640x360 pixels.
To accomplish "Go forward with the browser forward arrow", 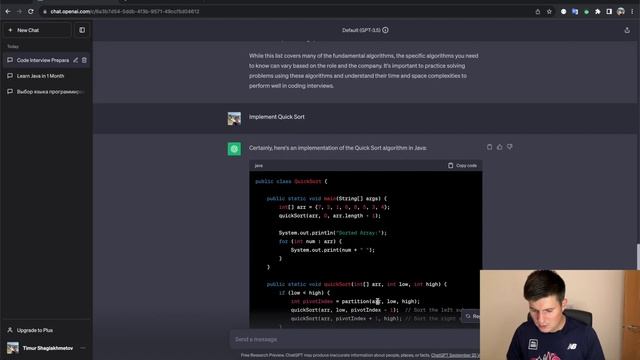I will (19, 11).
